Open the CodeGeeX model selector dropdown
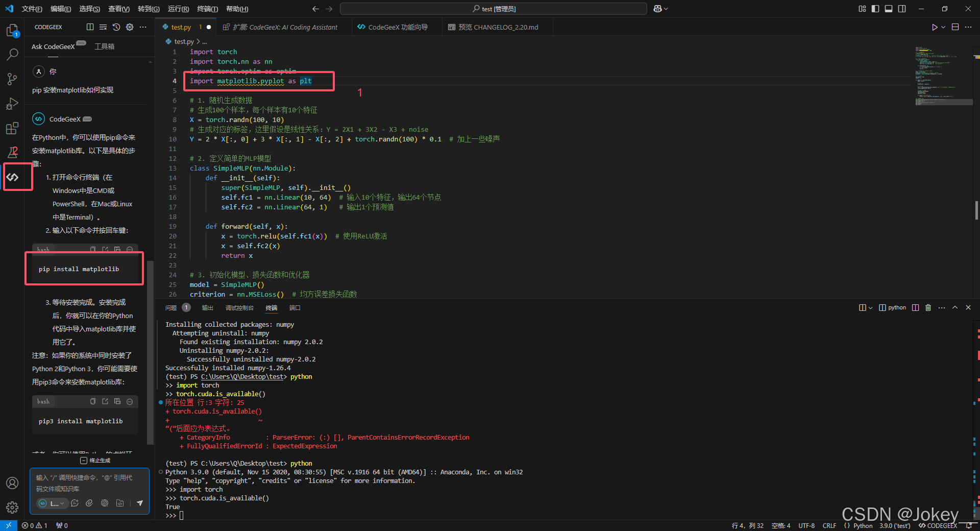Viewport: 980px width, 531px height. point(53,503)
